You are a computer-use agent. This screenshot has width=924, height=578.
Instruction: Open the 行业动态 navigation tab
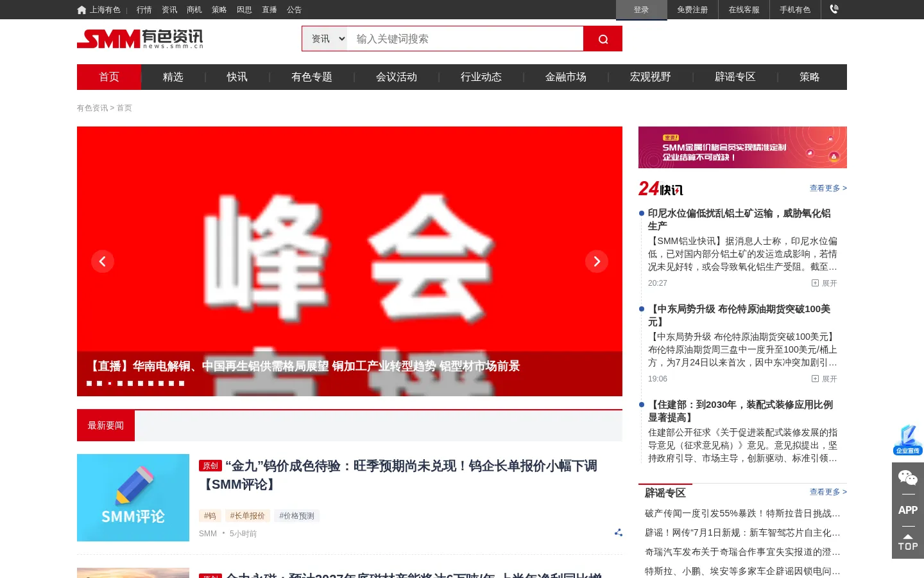click(481, 77)
